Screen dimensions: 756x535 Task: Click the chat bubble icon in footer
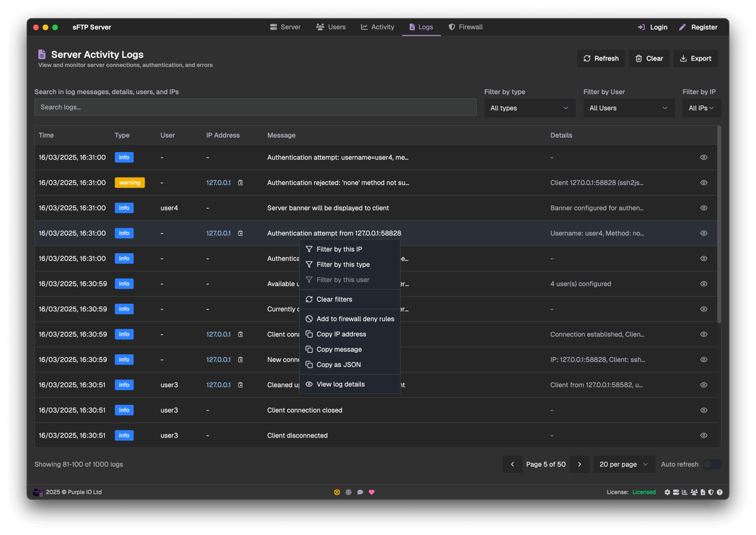coord(360,492)
